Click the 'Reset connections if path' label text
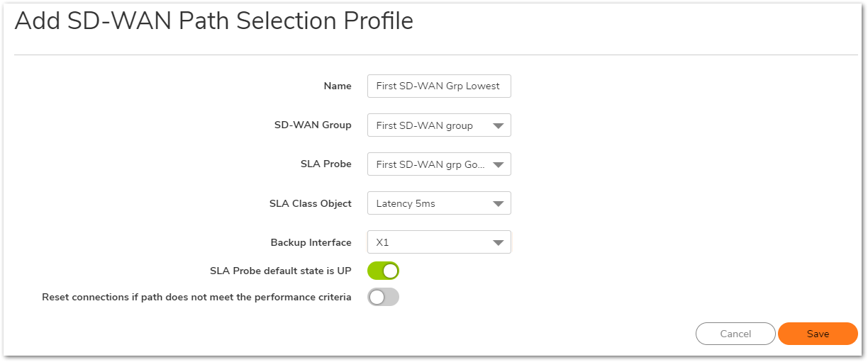The image size is (868, 362). pos(196,298)
